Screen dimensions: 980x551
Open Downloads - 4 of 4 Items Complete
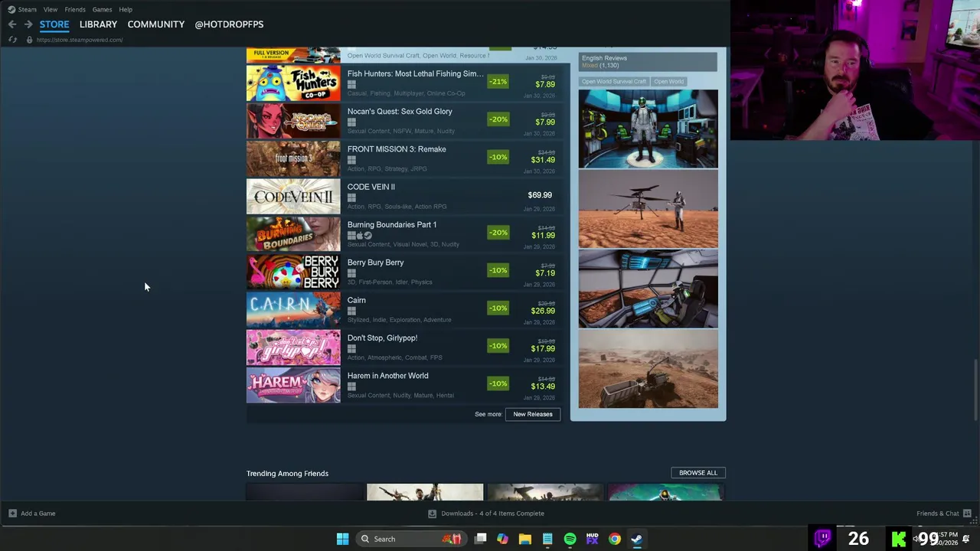pyautogui.click(x=492, y=514)
